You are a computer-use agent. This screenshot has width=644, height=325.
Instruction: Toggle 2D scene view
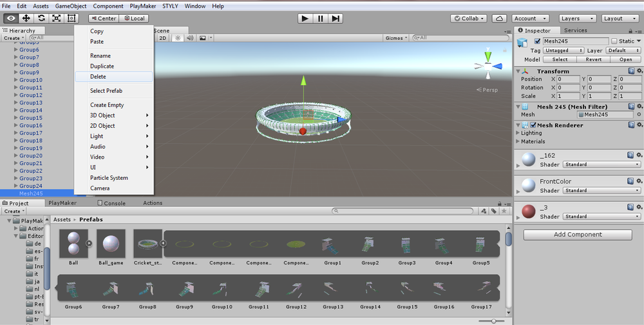click(163, 38)
